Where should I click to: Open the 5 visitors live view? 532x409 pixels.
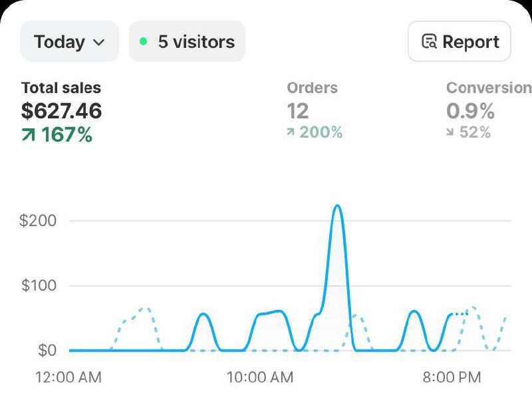coord(187,42)
